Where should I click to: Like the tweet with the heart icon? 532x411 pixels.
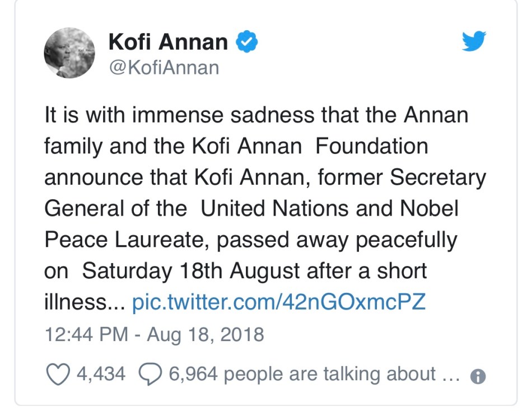pyautogui.click(x=57, y=373)
